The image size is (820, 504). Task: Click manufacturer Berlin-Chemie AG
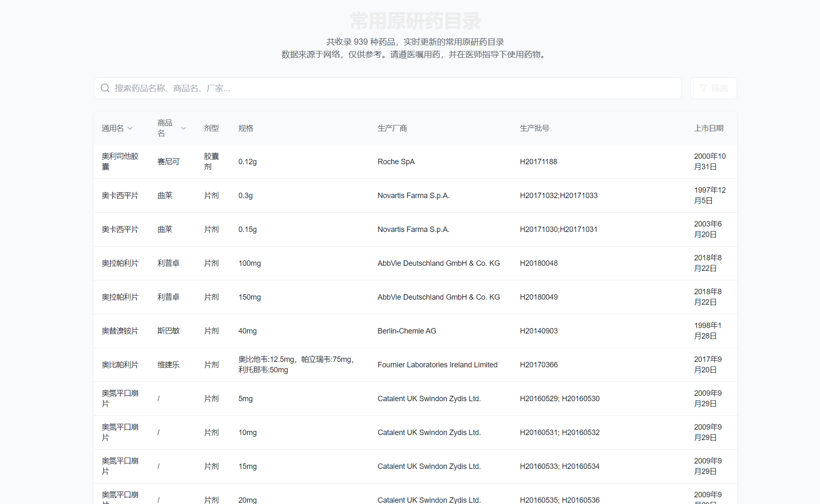407,331
